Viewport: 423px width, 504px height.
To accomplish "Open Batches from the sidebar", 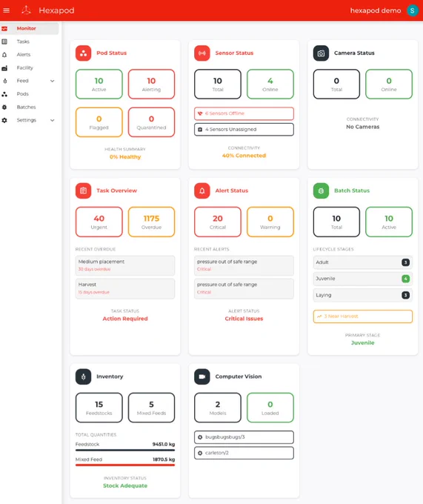I will click(x=29, y=107).
